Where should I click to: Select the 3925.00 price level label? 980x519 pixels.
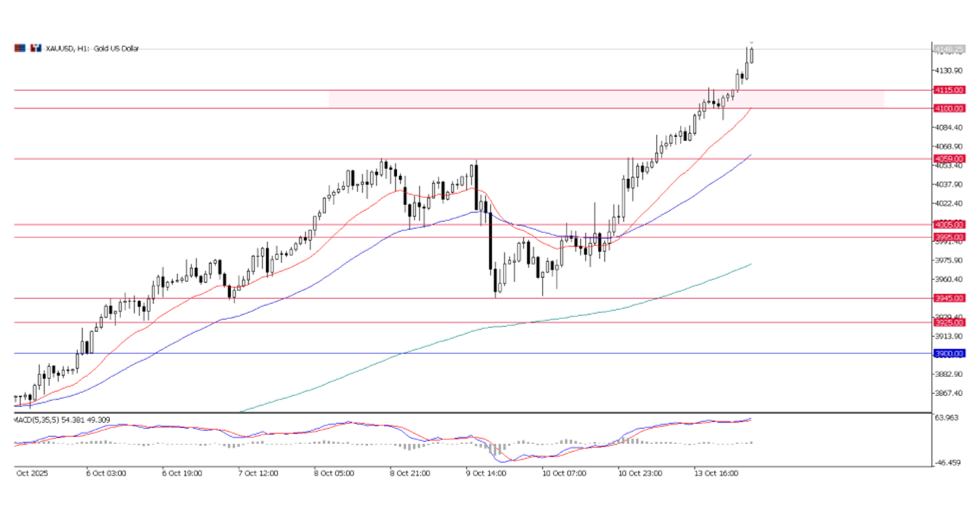tap(949, 322)
